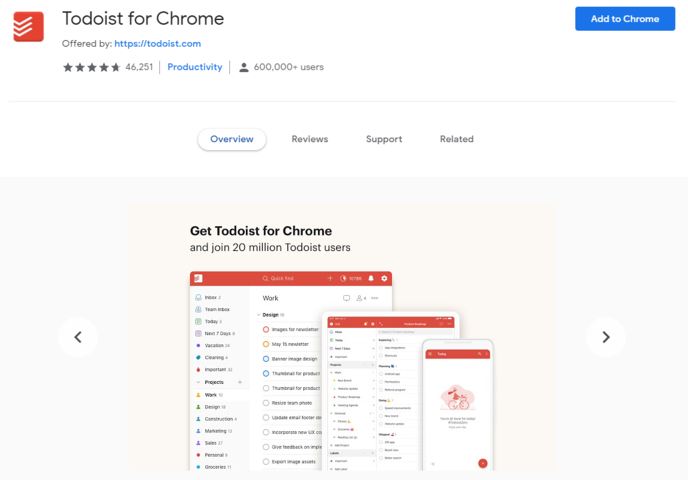Click Next 7 Days in preview sidebar
Screen dimensions: 688x480
click(215, 333)
